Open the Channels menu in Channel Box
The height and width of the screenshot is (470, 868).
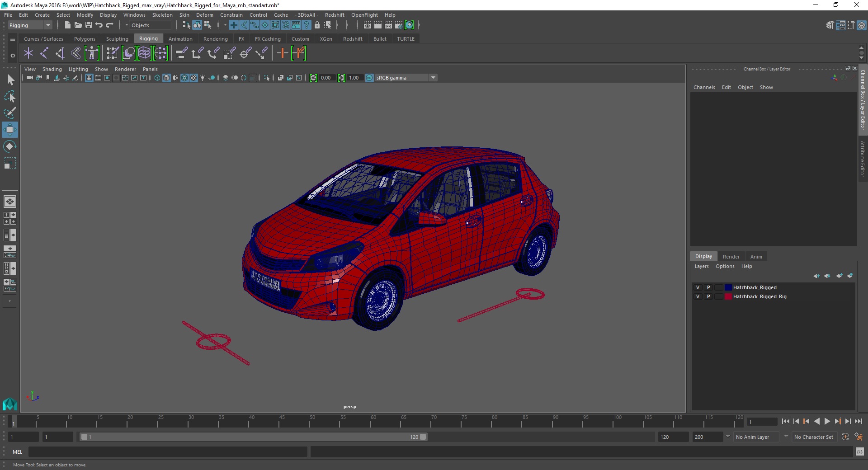click(x=704, y=87)
